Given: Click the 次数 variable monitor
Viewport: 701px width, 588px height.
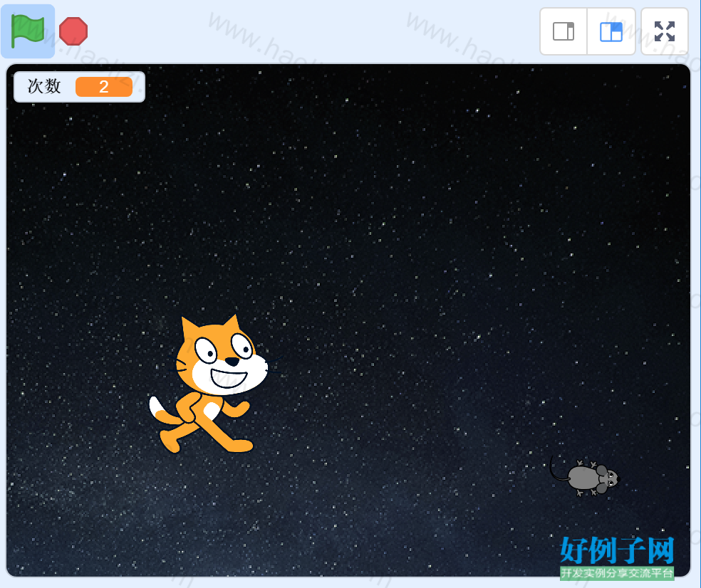Looking at the screenshot, I should [80, 87].
